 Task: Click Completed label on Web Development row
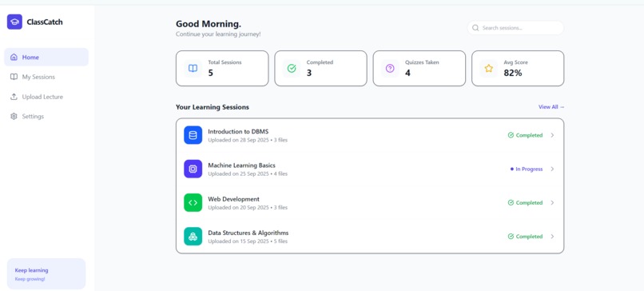[529, 202]
